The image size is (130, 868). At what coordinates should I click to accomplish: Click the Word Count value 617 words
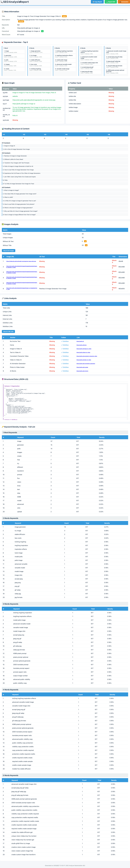(21, 35)
